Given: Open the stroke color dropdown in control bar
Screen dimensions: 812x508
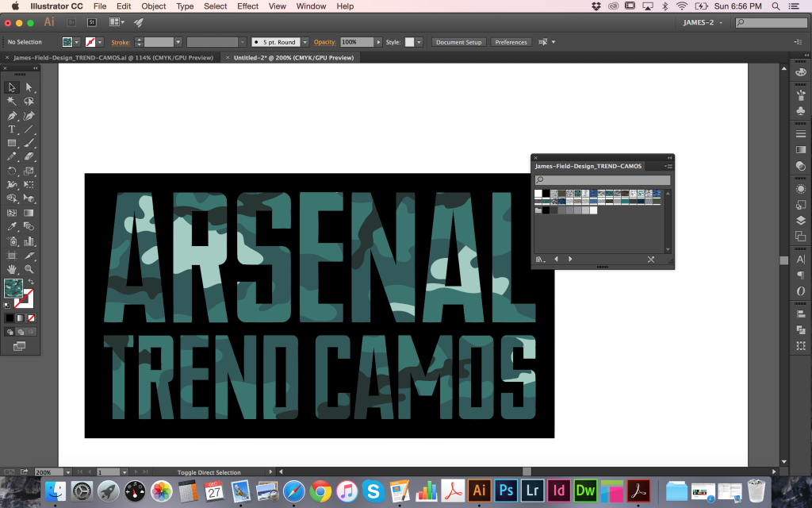Looking at the screenshot, I should pos(100,42).
